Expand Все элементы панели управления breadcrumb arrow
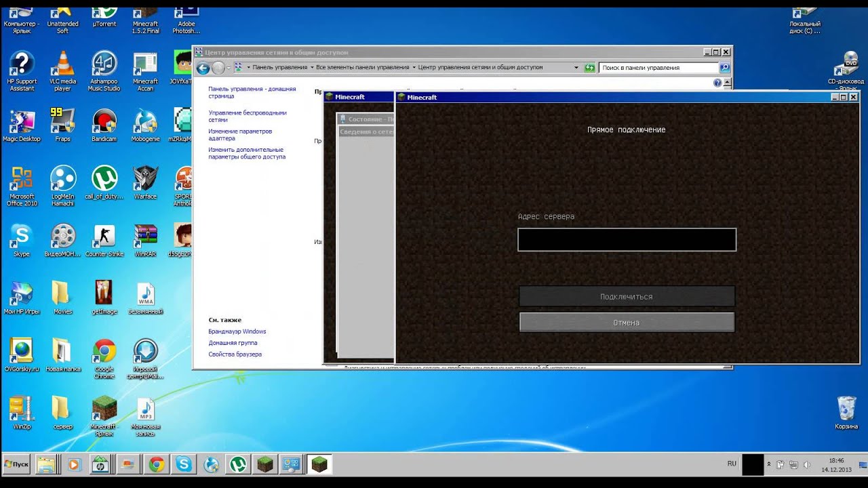This screenshot has width=868, height=488. pyautogui.click(x=414, y=68)
